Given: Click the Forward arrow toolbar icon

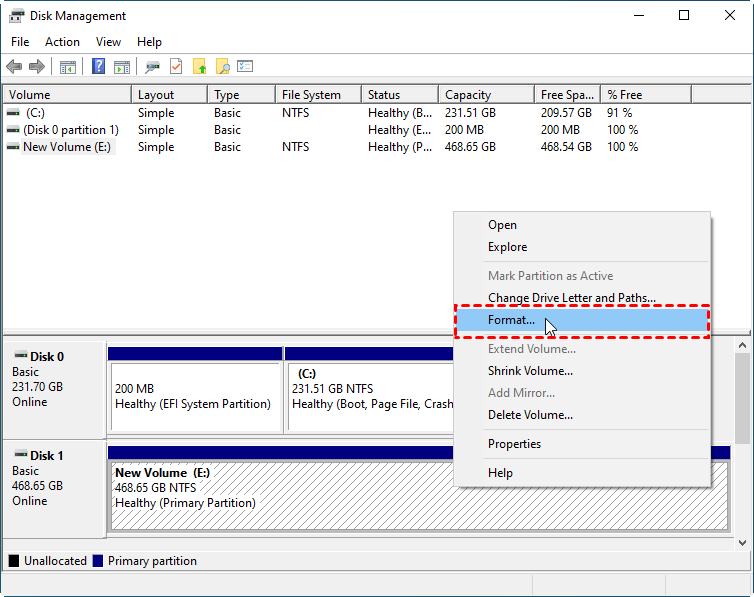Looking at the screenshot, I should [x=37, y=67].
